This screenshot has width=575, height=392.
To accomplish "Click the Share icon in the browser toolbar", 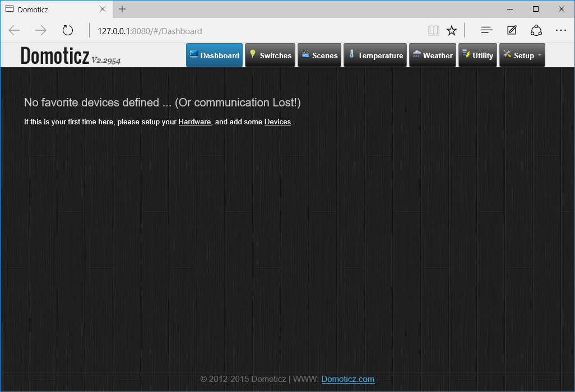I will 536,30.
